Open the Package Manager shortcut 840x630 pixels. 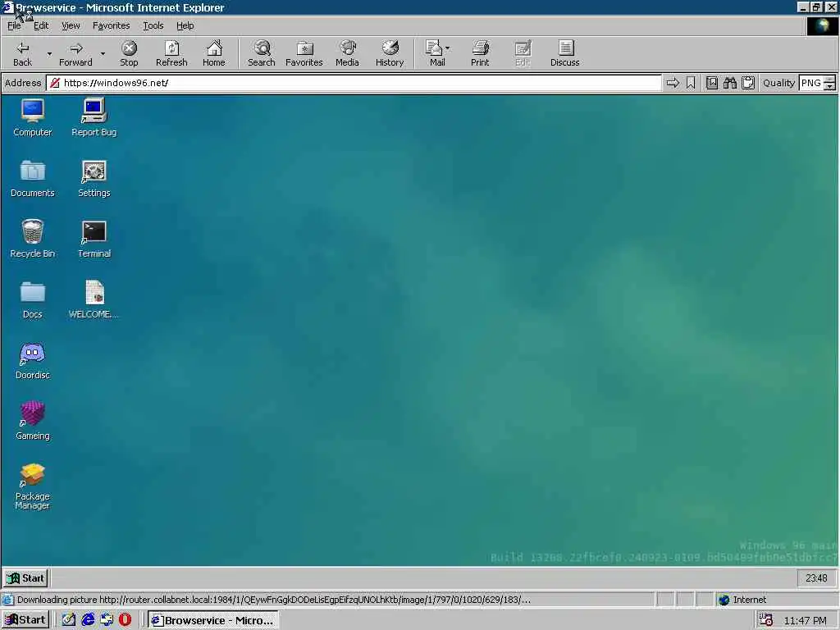click(33, 486)
